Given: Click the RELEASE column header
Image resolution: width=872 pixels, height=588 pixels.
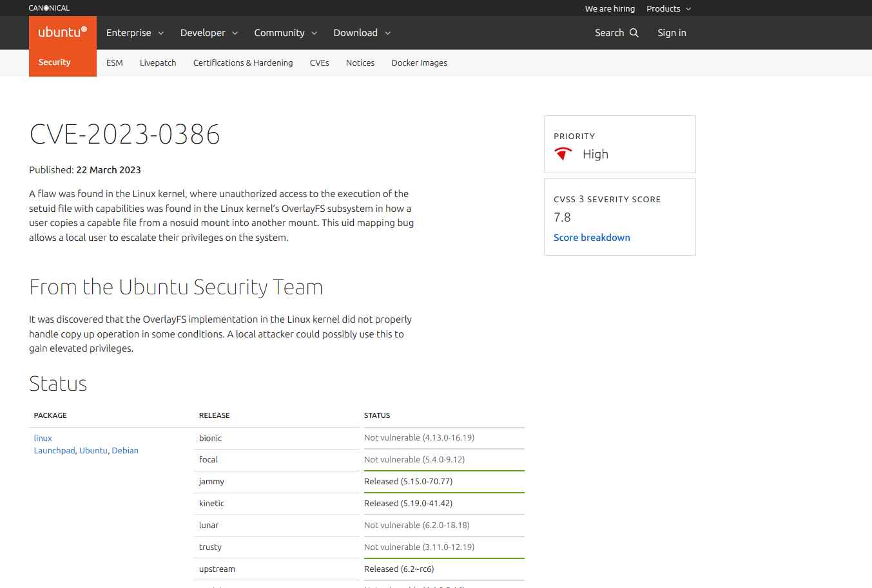Looking at the screenshot, I should click(x=215, y=415).
